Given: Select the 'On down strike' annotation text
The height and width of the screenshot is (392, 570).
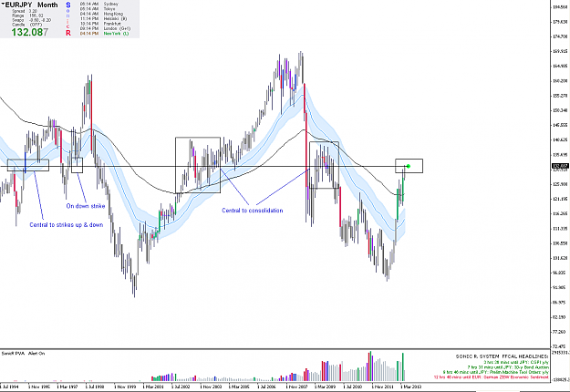Looking at the screenshot, I should pyautogui.click(x=86, y=206).
